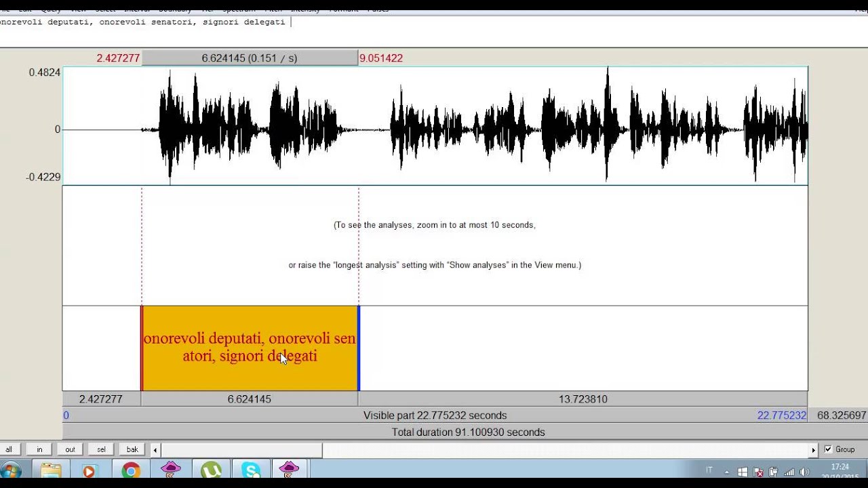The width and height of the screenshot is (868, 488).
Task: Click the 'sel' zoom-to-selection button
Action: 101,449
